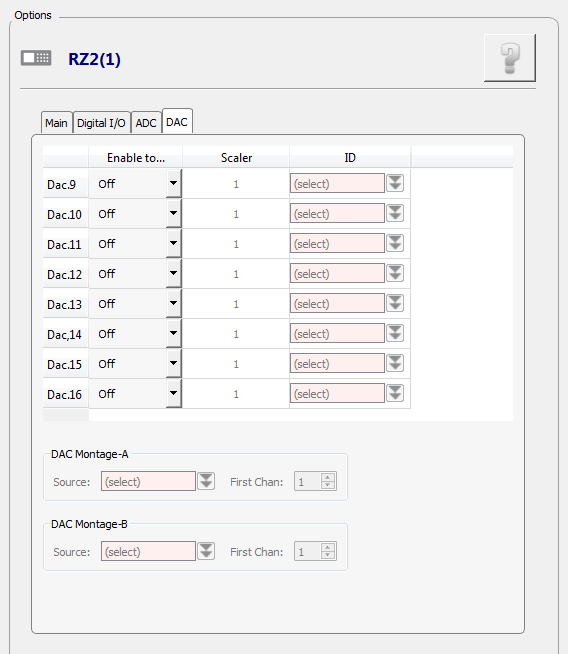The image size is (568, 654).
Task: Select the Dac.13 row header
Action: [x=65, y=304]
